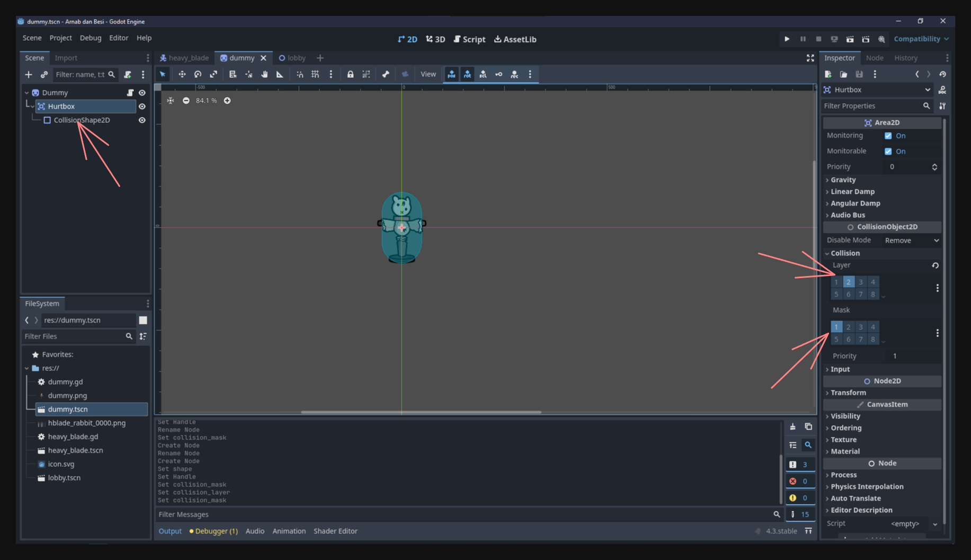Open the Debug menu
The image size is (971, 560).
coord(91,38)
